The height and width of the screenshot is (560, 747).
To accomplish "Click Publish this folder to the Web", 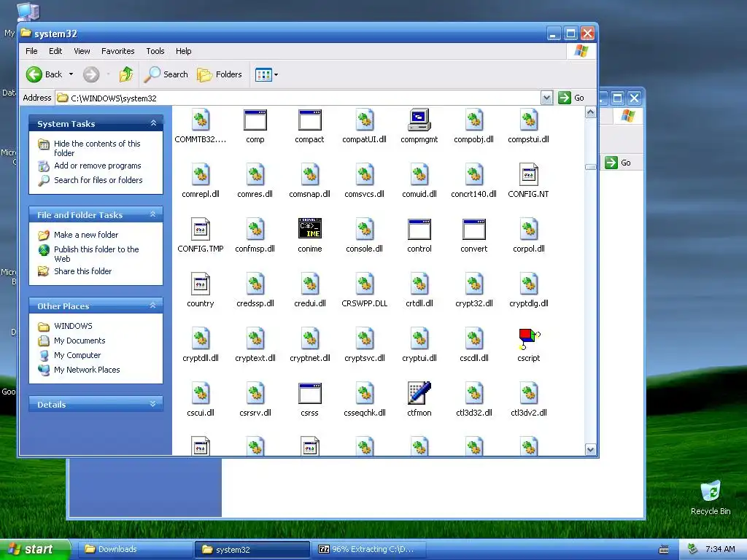I will pos(96,254).
